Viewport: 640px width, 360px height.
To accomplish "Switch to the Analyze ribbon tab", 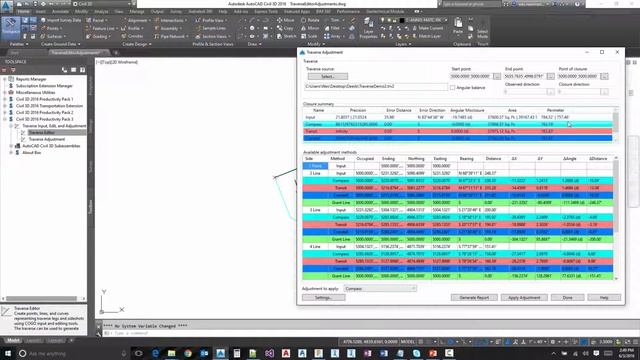I will [x=101, y=11].
